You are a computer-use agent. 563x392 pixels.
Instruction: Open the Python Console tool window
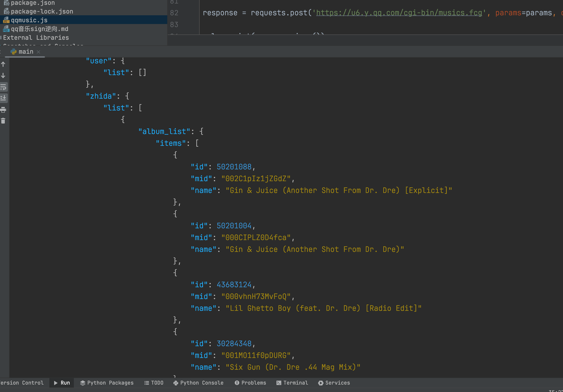pyautogui.click(x=198, y=383)
